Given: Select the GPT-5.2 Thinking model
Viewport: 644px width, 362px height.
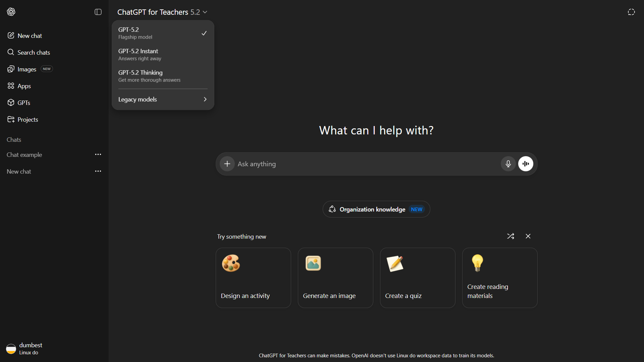Looking at the screenshot, I should 163,76.
